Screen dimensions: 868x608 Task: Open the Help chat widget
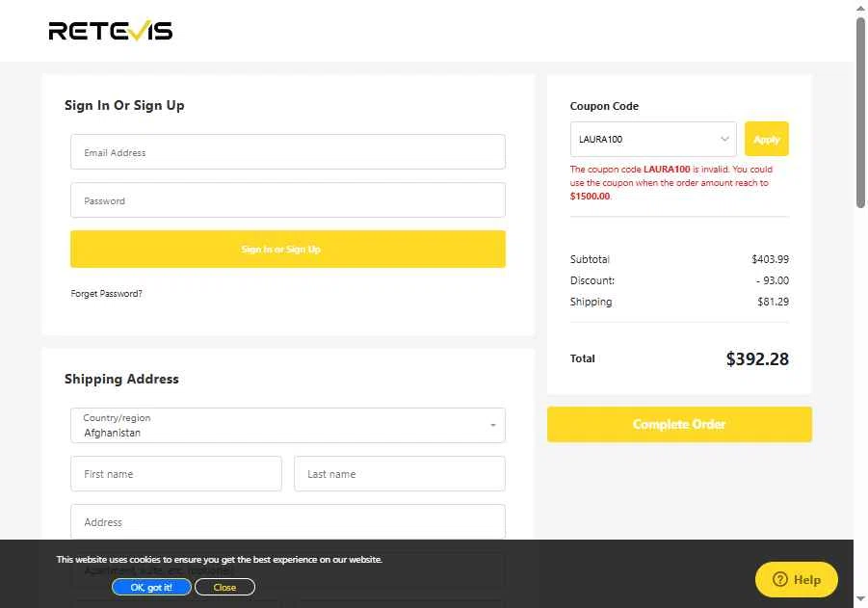[796, 580]
